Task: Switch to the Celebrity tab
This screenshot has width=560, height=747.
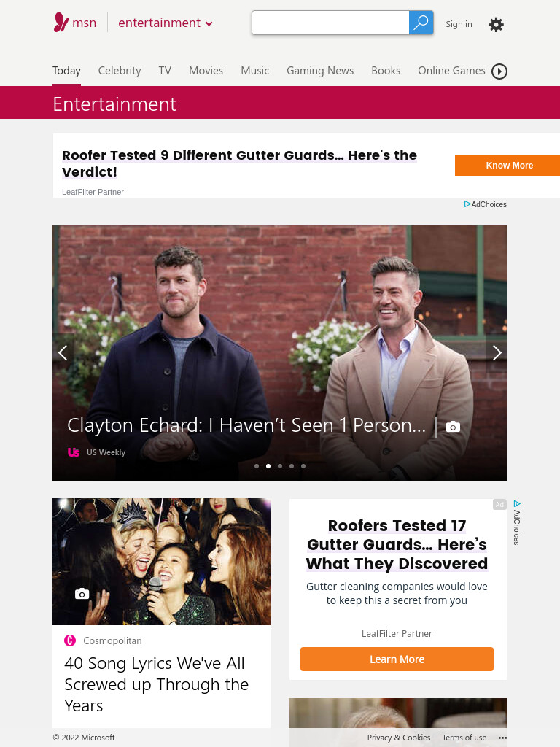Action: click(x=120, y=71)
